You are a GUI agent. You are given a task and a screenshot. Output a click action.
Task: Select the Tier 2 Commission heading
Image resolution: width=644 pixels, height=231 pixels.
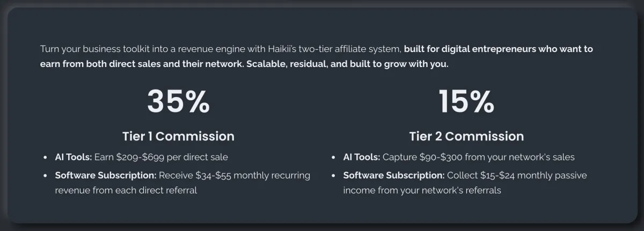pyautogui.click(x=466, y=136)
